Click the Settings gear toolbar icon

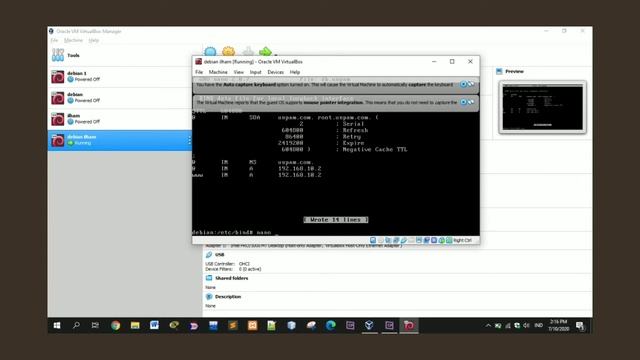tap(229, 51)
